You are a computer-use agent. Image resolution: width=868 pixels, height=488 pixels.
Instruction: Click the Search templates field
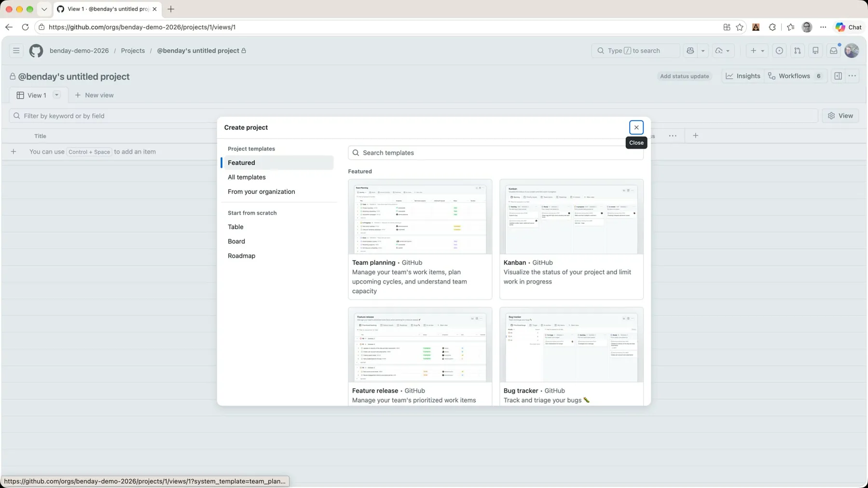tap(496, 153)
